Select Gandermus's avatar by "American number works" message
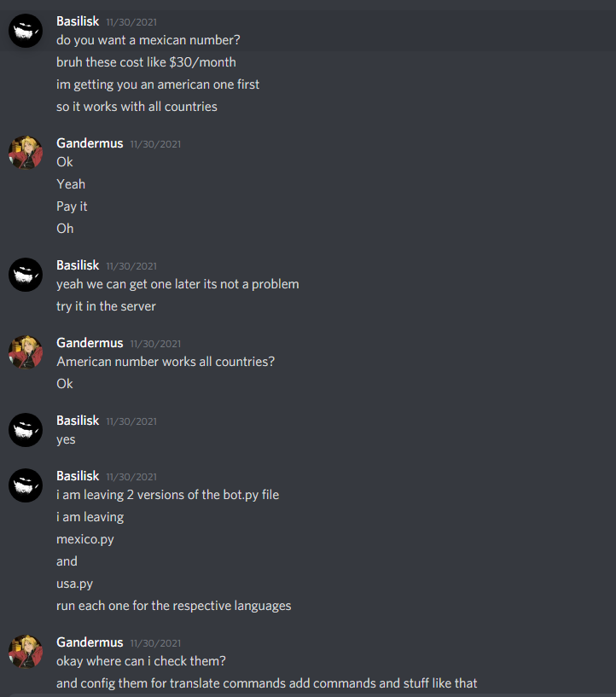The image size is (616, 697). click(26, 352)
